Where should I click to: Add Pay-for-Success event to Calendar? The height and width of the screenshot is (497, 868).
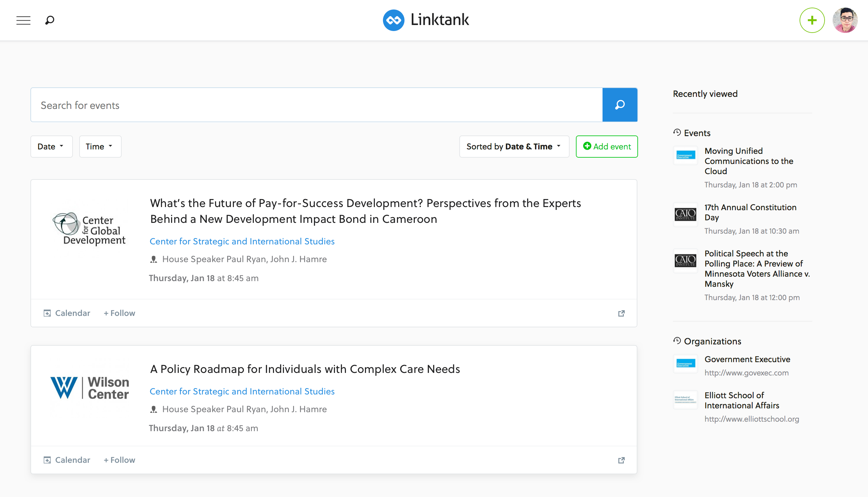(x=67, y=313)
